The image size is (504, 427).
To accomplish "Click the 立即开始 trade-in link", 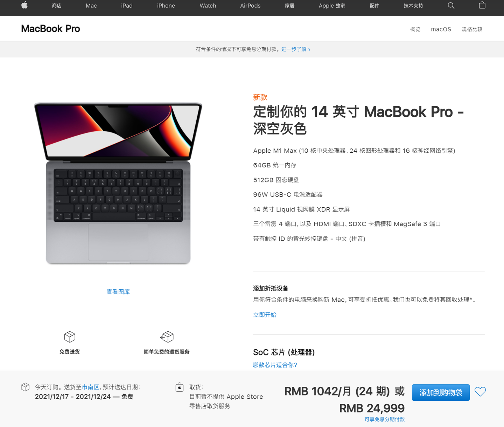I will click(x=265, y=315).
